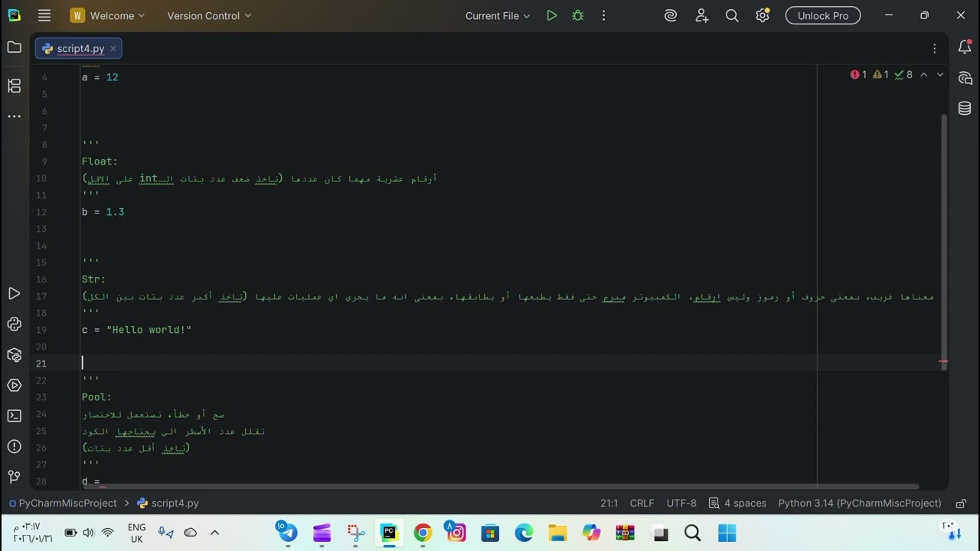
Task: Open the 4 spaces indent settings
Action: pos(737,503)
